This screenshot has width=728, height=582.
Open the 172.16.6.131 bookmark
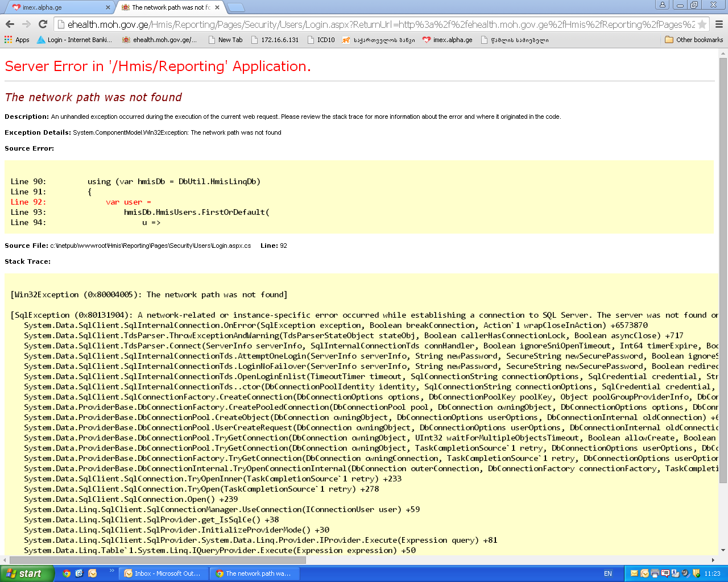point(275,40)
